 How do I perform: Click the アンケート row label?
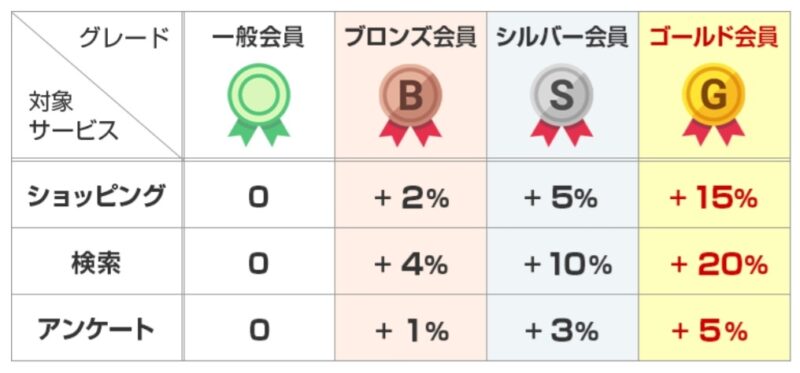(96, 330)
